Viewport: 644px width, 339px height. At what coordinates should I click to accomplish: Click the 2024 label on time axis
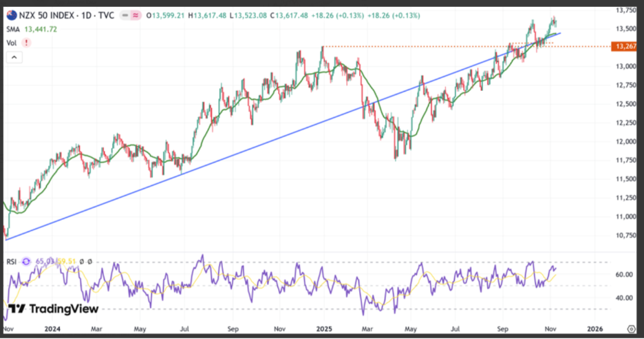52,329
